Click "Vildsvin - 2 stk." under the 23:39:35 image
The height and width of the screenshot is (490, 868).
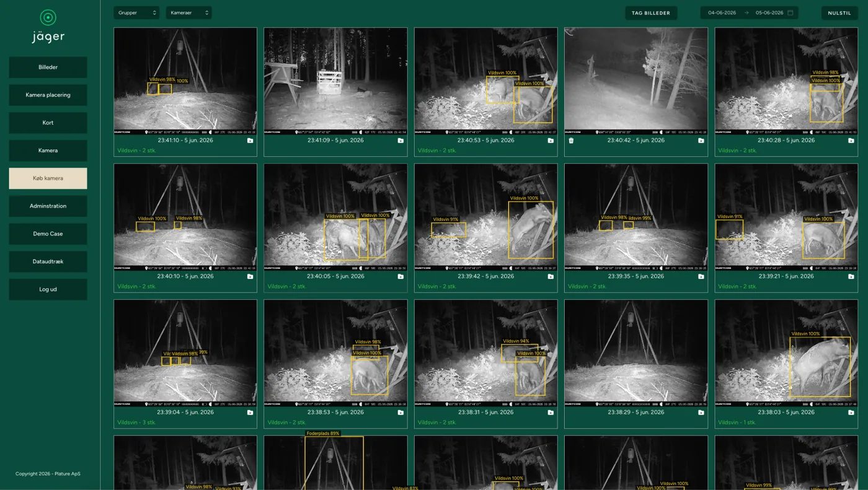587,287
